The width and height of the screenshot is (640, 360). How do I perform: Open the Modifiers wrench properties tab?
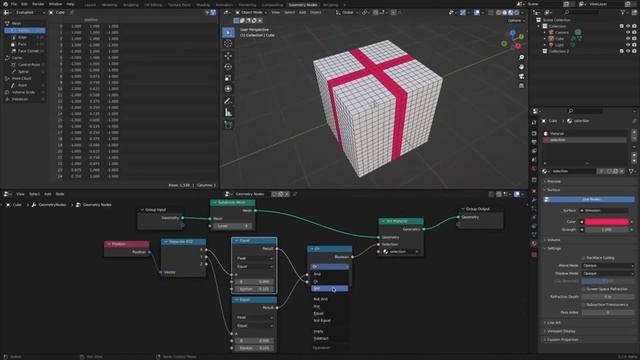[x=534, y=200]
